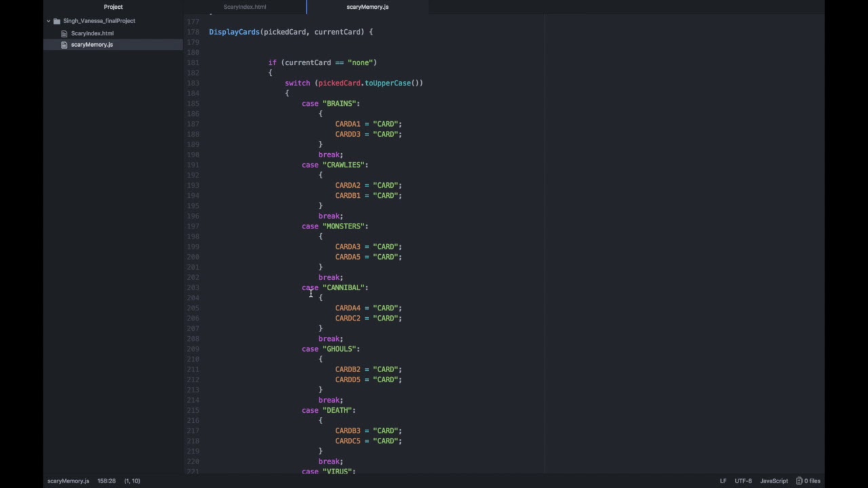Click the break statement on line 190

tap(331, 155)
